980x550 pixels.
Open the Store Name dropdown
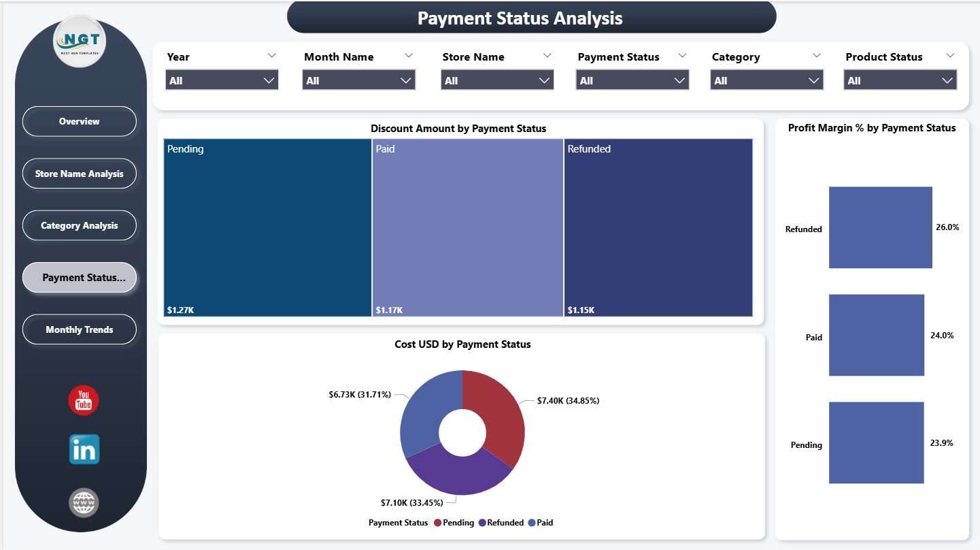(x=496, y=80)
